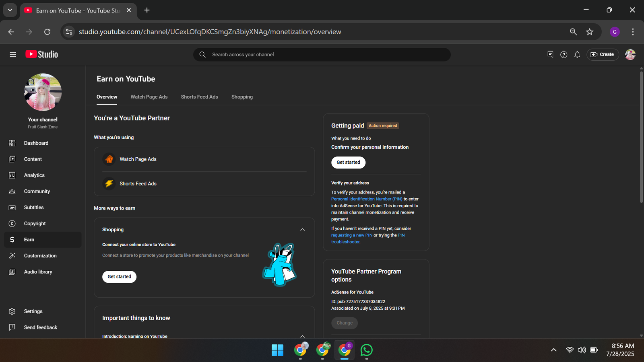Click the Community people icon

pos(12,191)
